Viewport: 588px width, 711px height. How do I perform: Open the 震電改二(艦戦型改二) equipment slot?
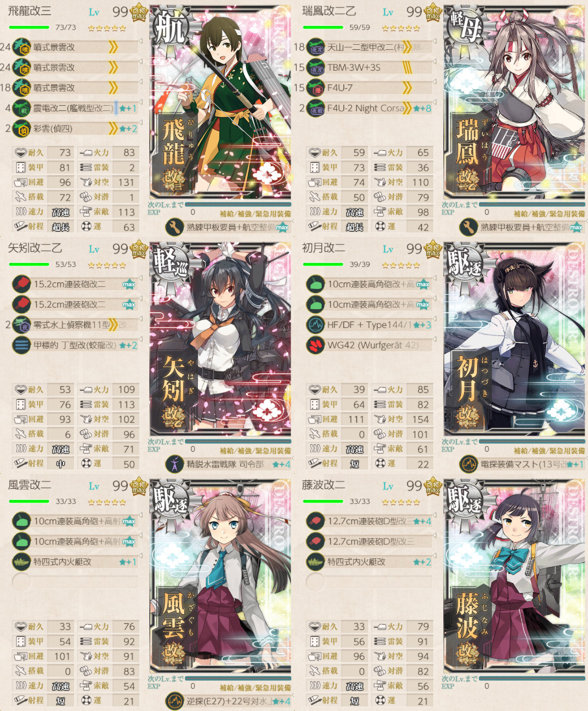coord(75,108)
